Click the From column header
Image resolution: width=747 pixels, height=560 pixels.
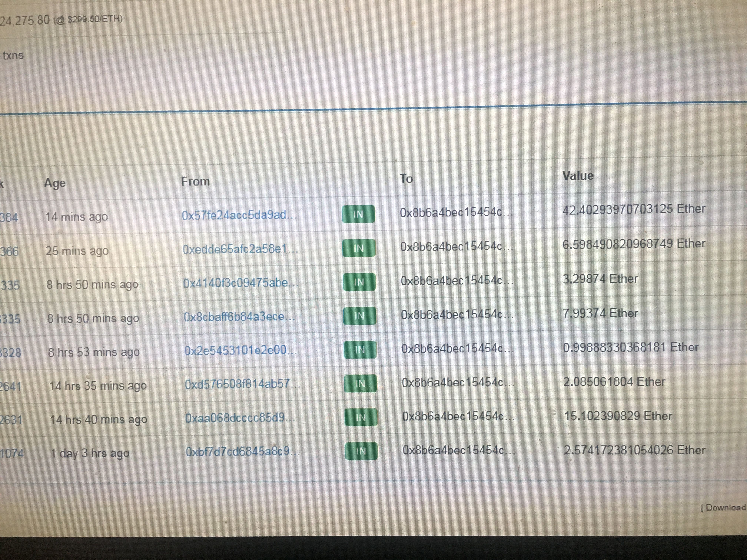[x=195, y=181]
